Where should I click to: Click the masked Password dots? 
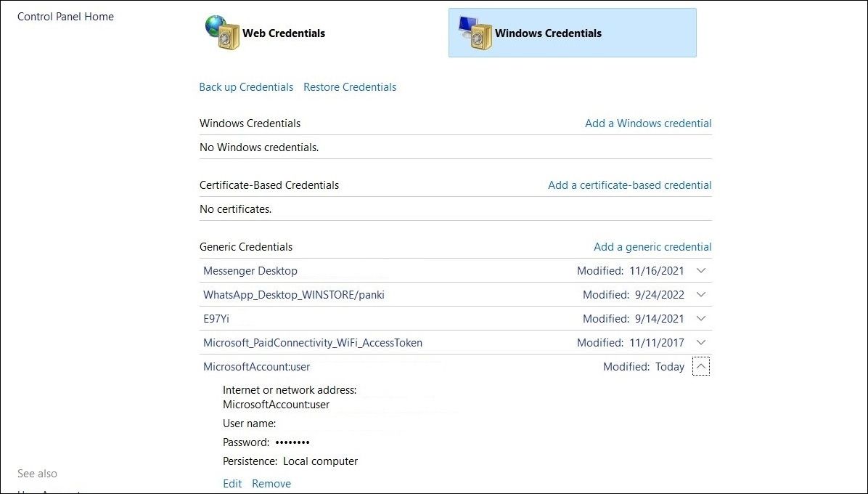point(292,442)
